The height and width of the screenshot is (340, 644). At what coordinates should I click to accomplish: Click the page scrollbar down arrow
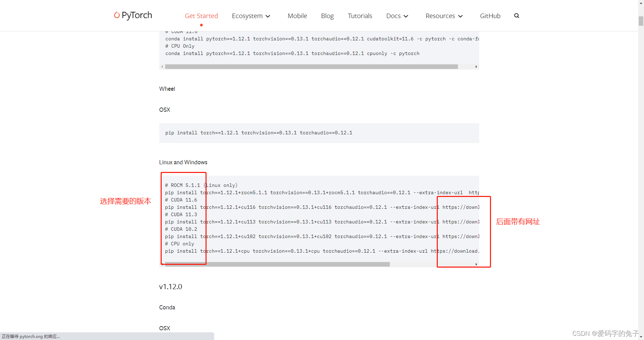(641, 337)
